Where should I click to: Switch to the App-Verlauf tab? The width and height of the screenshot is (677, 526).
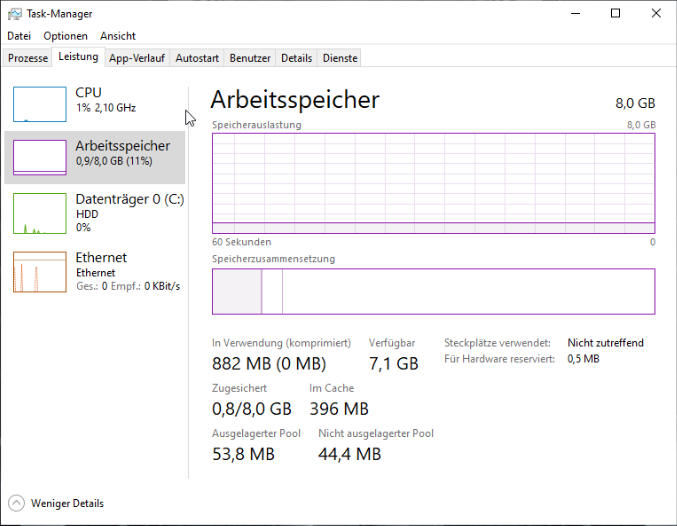coord(137,58)
